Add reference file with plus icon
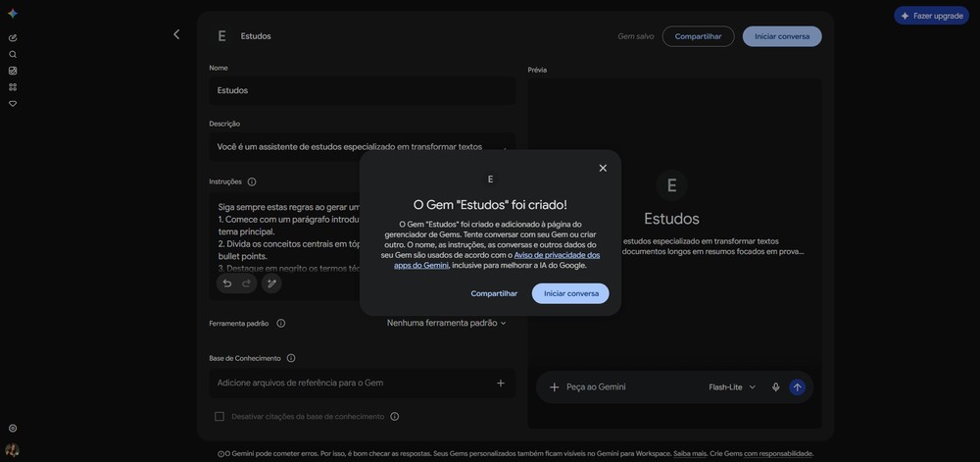Image resolution: width=980 pixels, height=462 pixels. (x=501, y=384)
